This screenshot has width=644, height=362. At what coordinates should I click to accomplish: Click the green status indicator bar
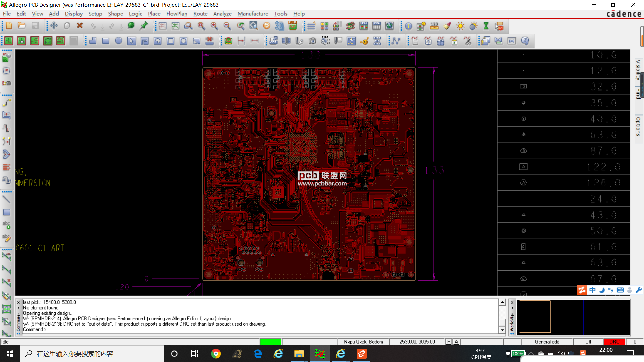(x=270, y=342)
